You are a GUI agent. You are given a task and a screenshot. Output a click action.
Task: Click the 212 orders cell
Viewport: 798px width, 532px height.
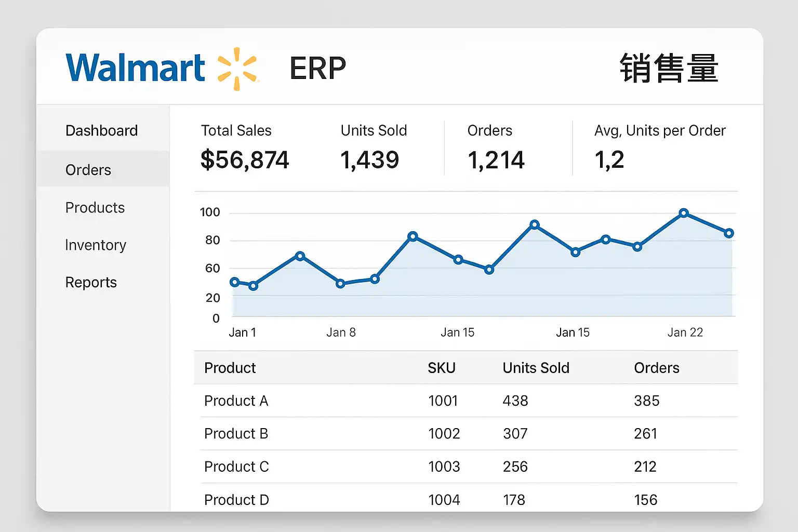pyautogui.click(x=645, y=467)
